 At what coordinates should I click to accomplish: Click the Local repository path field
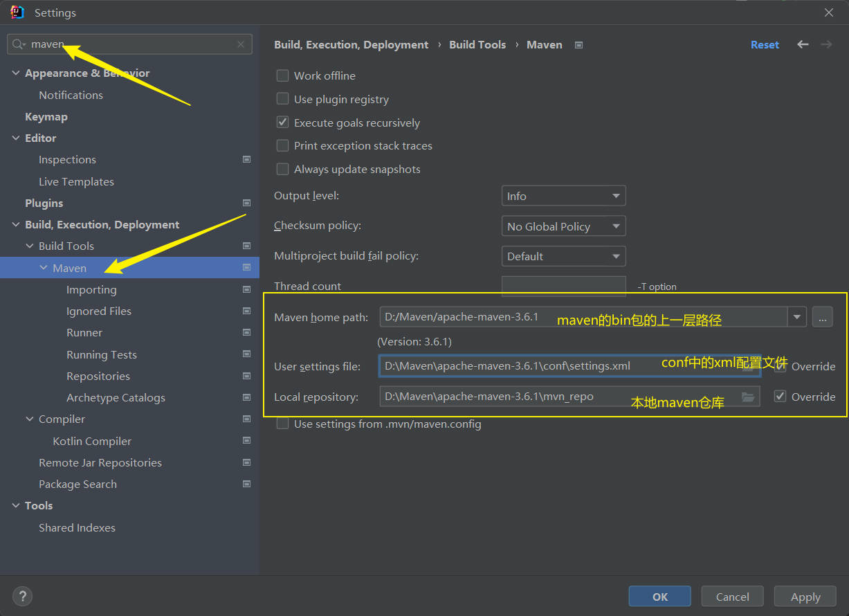[x=569, y=397]
